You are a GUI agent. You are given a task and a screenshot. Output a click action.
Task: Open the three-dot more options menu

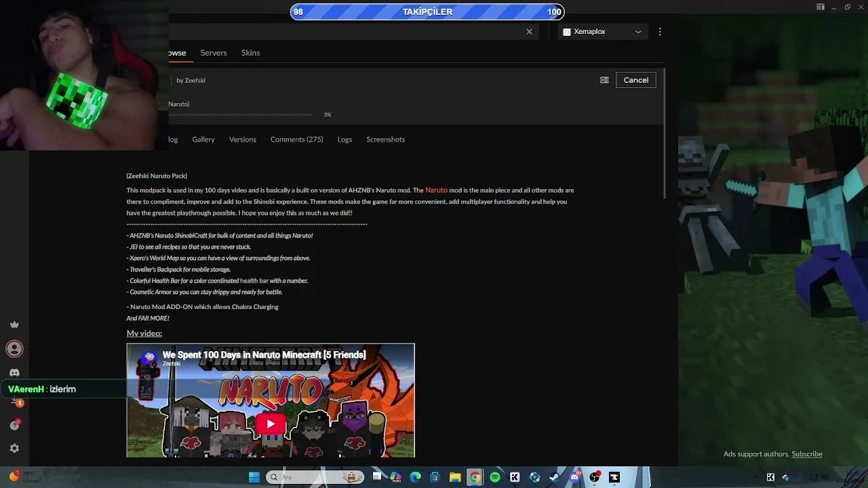(660, 31)
